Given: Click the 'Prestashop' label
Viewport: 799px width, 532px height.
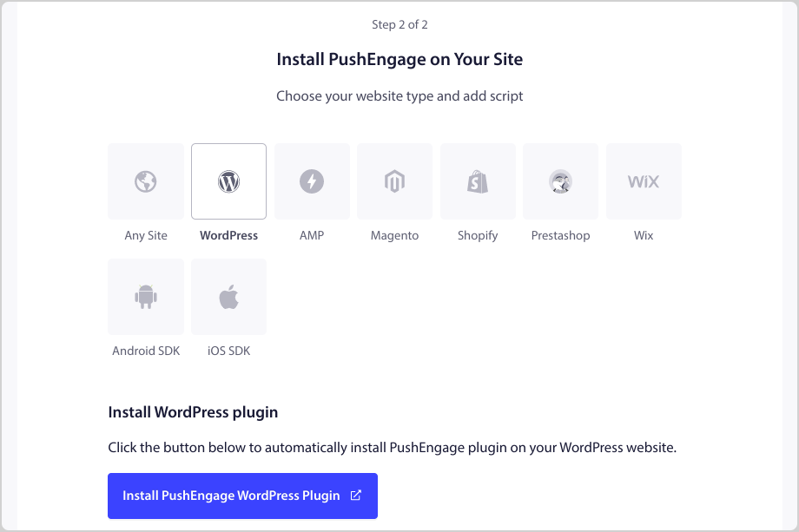Looking at the screenshot, I should click(560, 235).
